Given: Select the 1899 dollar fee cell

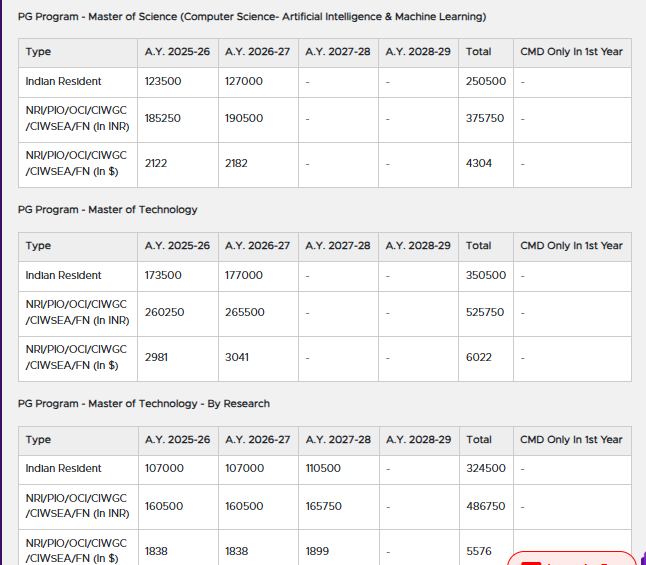Looking at the screenshot, I should 318,551.
